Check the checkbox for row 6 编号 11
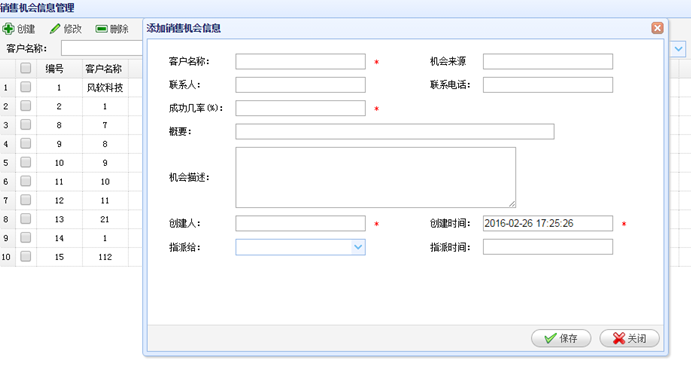Screen dimensions: 691x371 [x=26, y=181]
